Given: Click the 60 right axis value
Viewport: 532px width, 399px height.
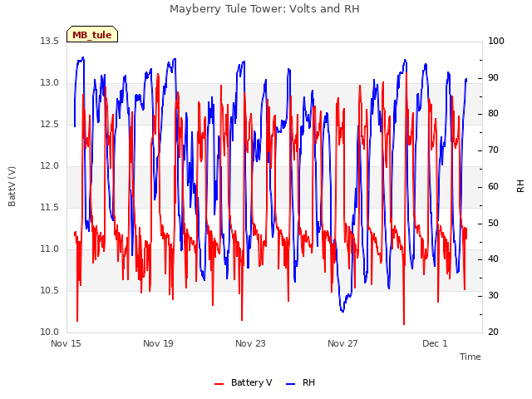Looking at the screenshot, I should (493, 186).
